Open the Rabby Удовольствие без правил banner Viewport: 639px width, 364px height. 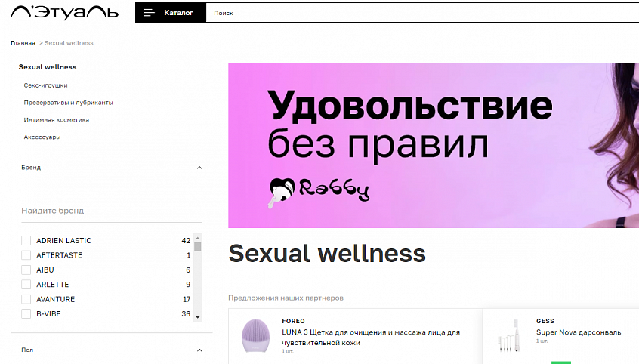(434, 145)
